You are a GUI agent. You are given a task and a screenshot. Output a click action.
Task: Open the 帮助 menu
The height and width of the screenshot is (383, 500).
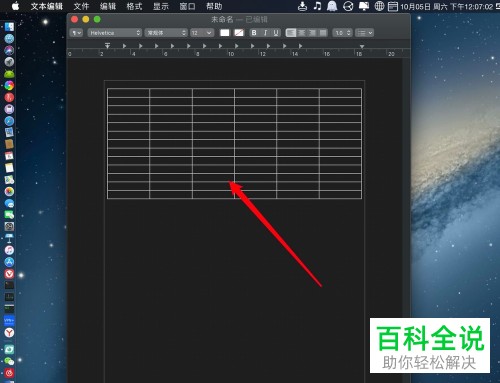tap(214, 6)
